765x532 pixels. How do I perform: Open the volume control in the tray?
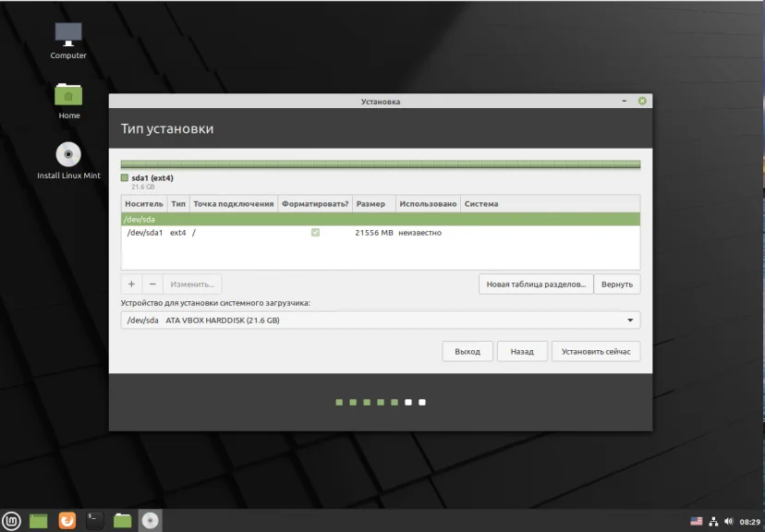[728, 521]
